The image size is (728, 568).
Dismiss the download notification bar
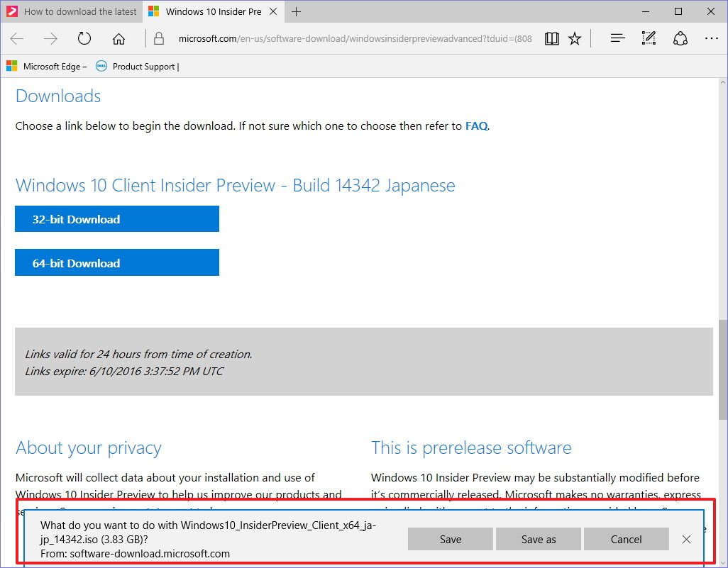click(x=686, y=539)
